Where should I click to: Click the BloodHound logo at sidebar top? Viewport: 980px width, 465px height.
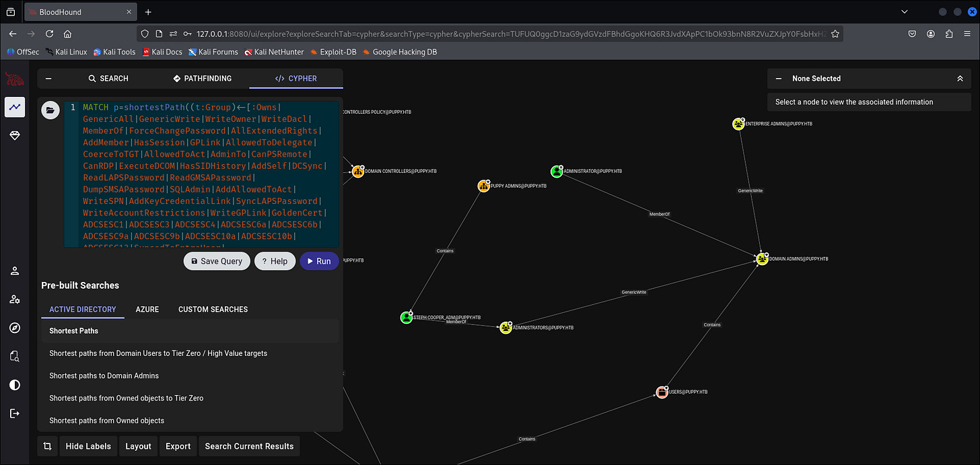[x=14, y=79]
